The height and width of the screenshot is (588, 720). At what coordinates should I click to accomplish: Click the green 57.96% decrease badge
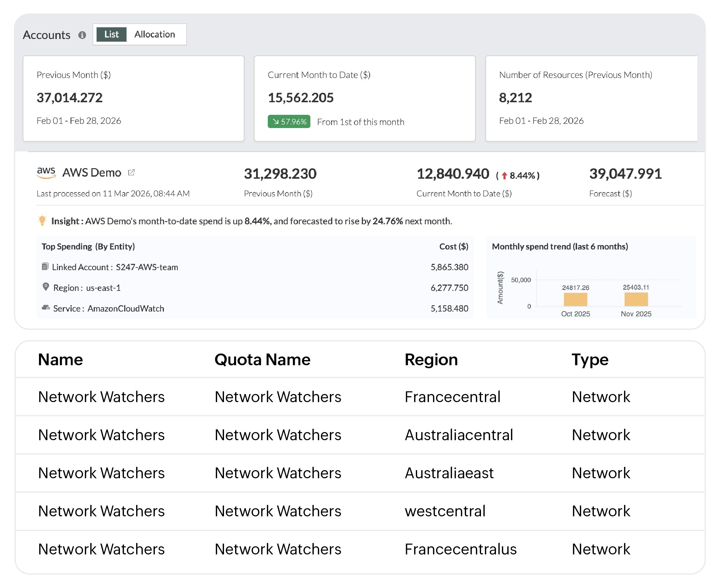pos(289,122)
